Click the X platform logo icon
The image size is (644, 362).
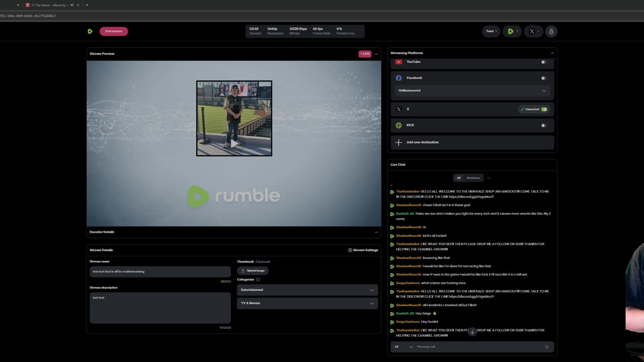point(398,109)
